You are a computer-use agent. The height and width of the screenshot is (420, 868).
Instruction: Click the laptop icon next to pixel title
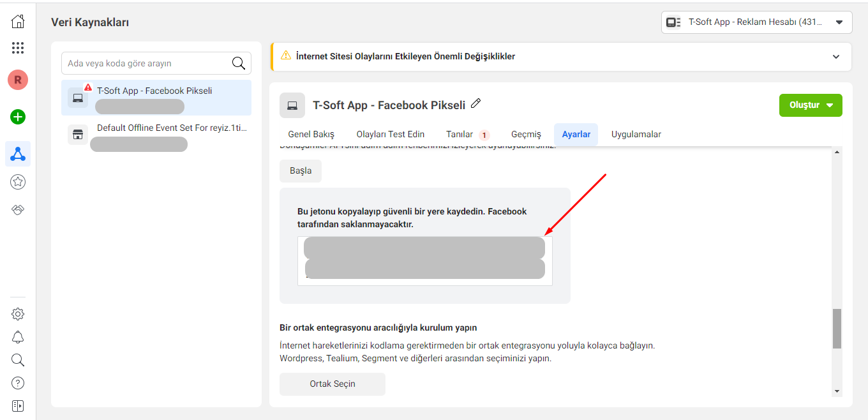tap(292, 105)
